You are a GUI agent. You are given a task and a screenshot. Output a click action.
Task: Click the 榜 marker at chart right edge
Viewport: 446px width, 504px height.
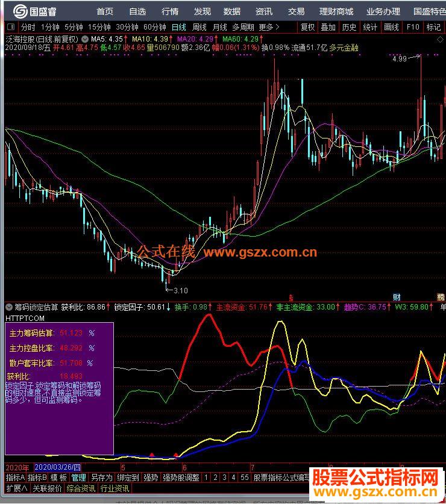[x=441, y=297]
